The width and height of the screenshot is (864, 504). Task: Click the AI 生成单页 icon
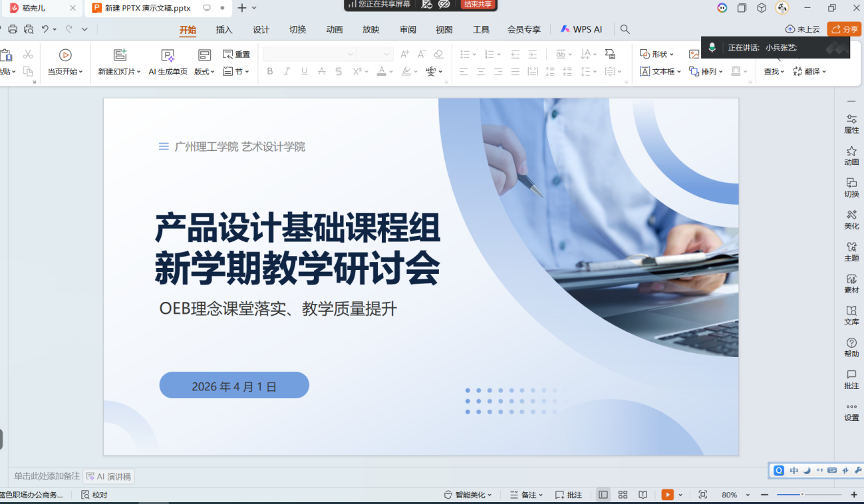click(x=168, y=55)
